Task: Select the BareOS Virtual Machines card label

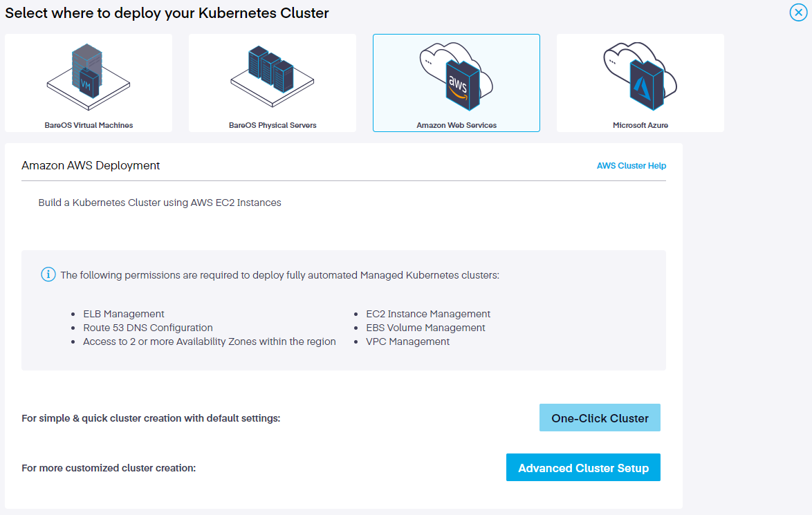Action: click(x=89, y=125)
